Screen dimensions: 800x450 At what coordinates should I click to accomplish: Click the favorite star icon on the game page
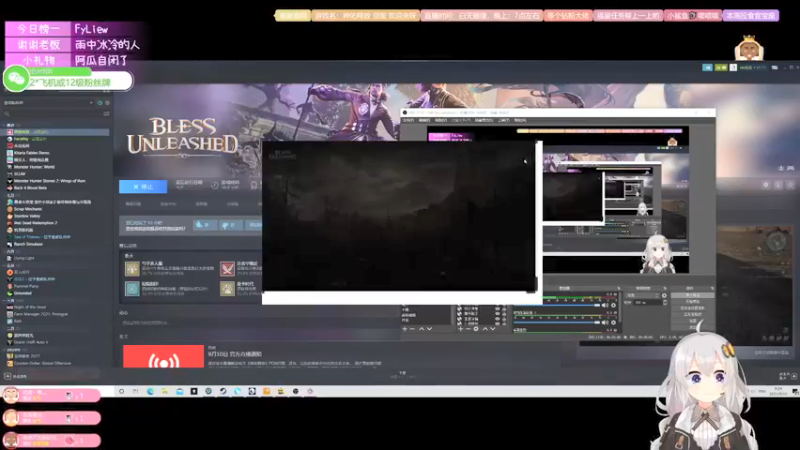[790, 185]
